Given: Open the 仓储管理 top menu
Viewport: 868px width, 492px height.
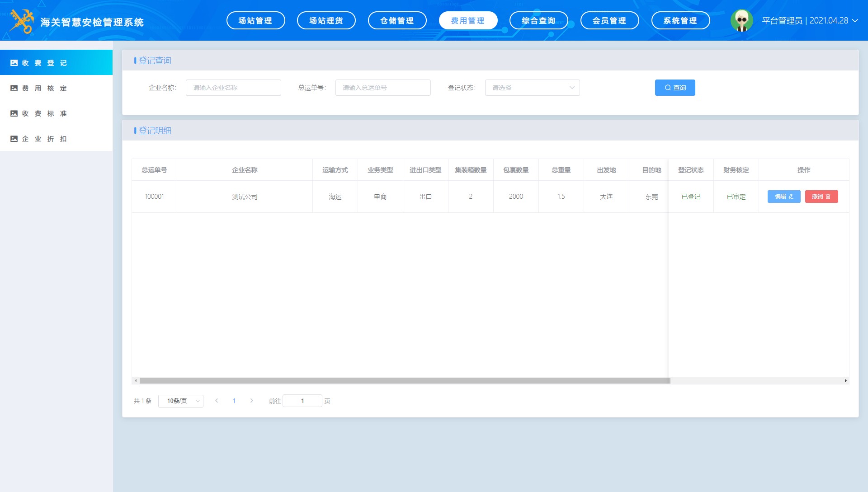Looking at the screenshot, I should 397,21.
